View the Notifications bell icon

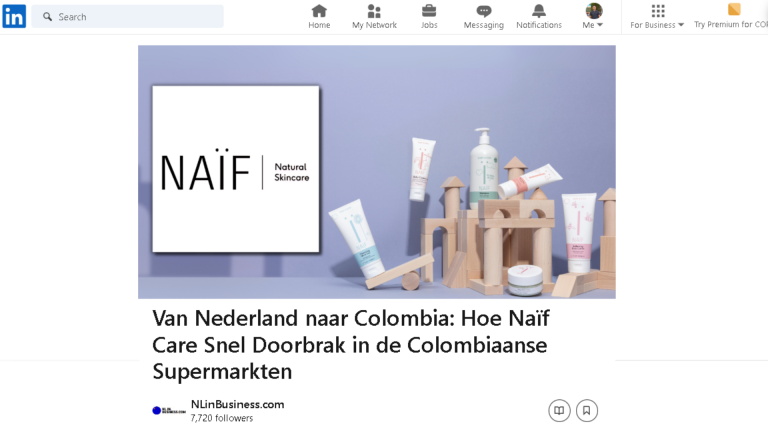click(x=539, y=11)
